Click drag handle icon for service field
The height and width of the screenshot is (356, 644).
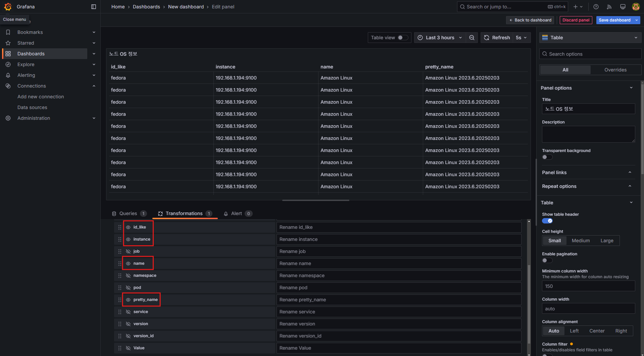pos(120,312)
